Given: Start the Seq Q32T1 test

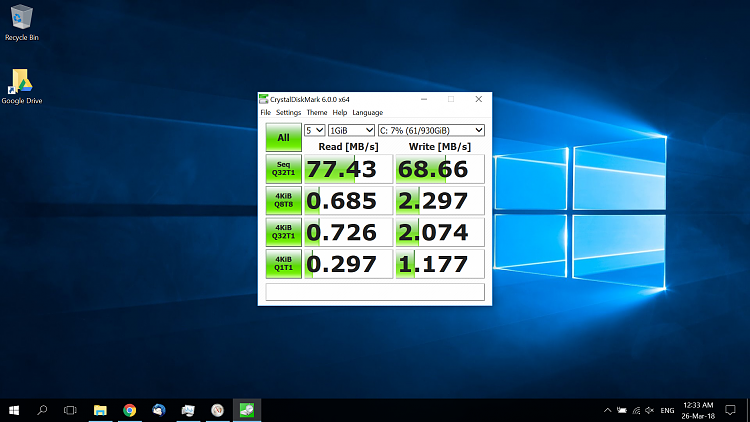Looking at the screenshot, I should point(283,169).
